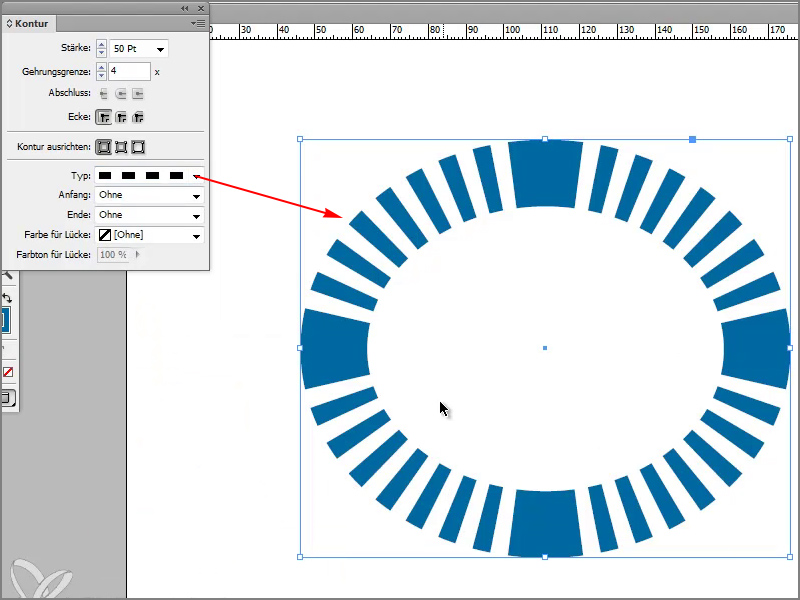800x600 pixels.
Task: Choose the miter join Ecke icon
Action: 105,116
